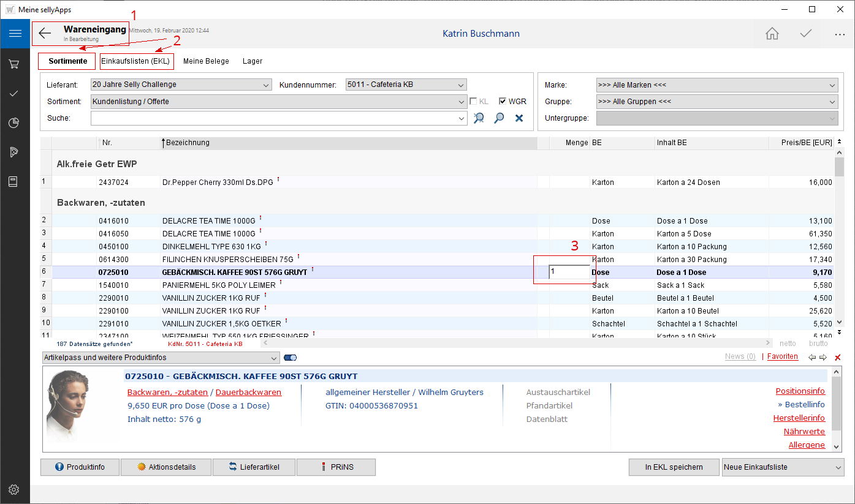Viewport: 855px width, 504px height.
Task: Click the three dots more options icon
Action: pos(840,34)
